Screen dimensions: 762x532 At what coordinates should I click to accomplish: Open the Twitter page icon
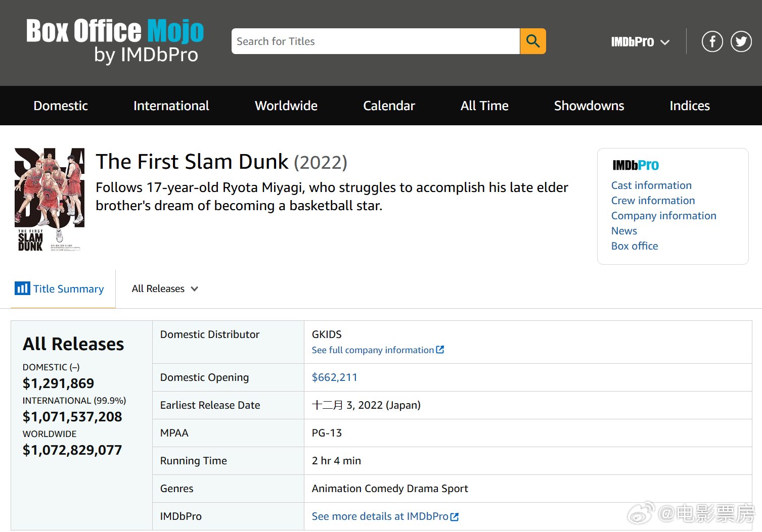(741, 41)
